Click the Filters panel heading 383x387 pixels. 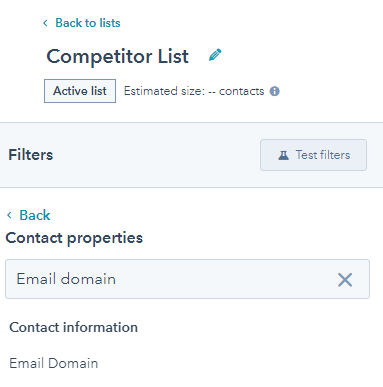31,155
